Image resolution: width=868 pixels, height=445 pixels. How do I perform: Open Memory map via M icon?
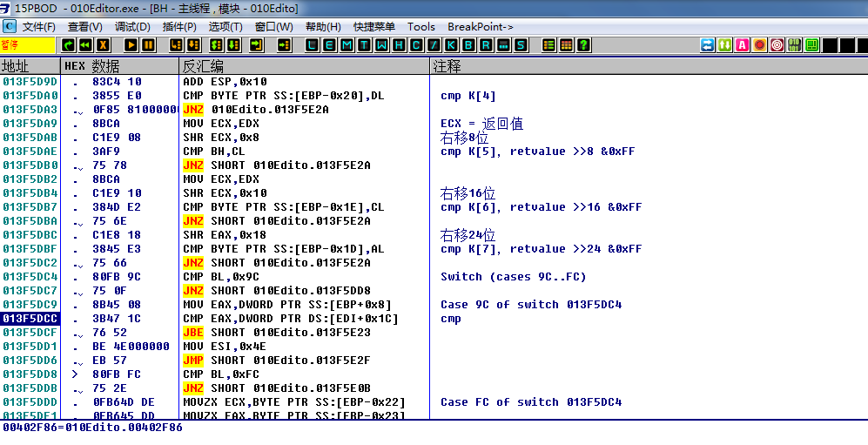coord(347,45)
